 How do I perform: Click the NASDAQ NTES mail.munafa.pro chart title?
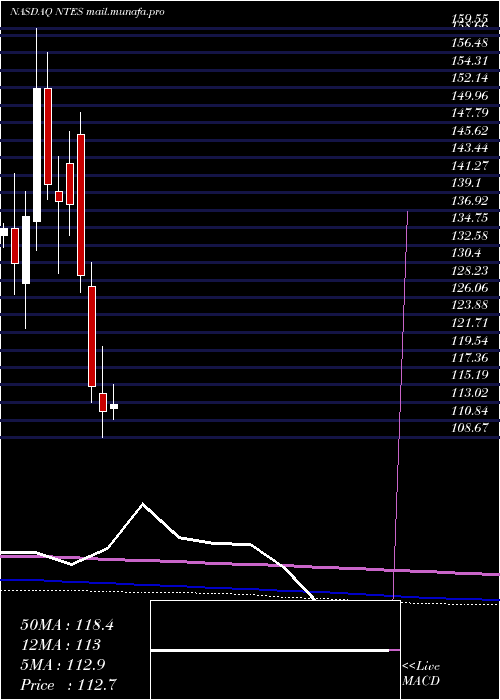pos(87,12)
